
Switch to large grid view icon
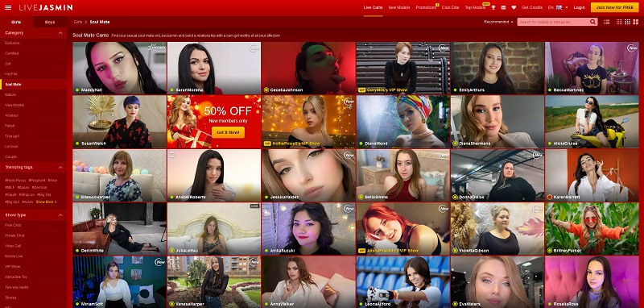tap(635, 22)
